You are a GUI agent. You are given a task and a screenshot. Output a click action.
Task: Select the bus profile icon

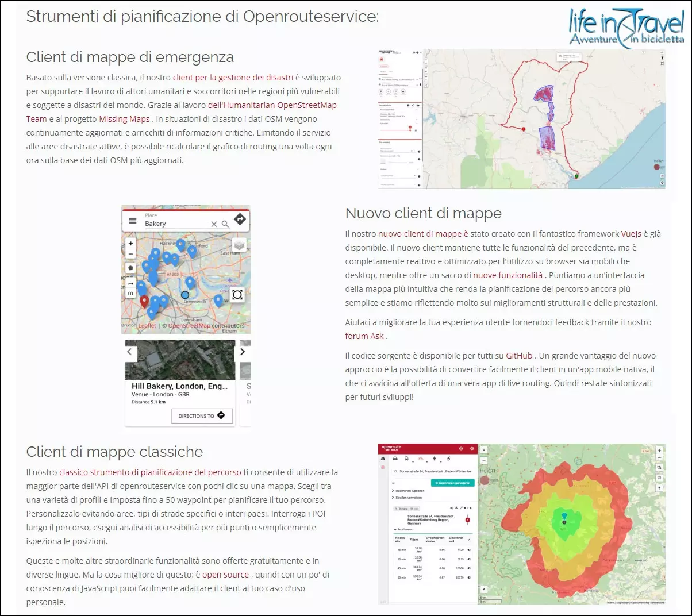tap(406, 458)
